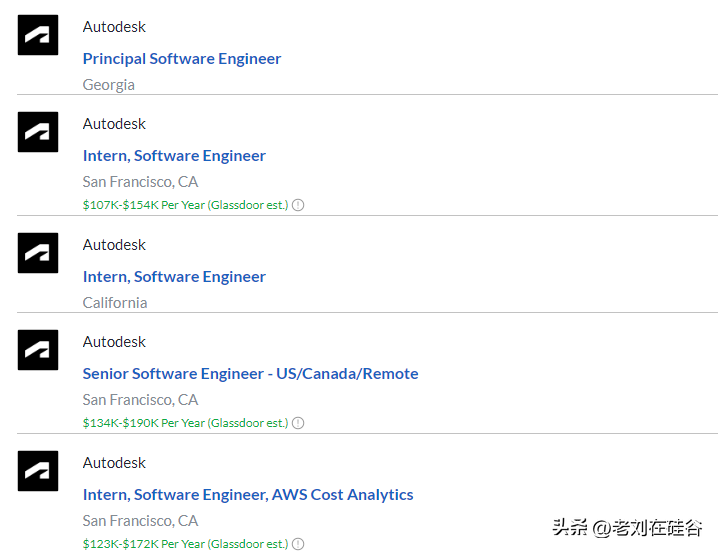Screen dimensions: 718x552
Task: Open Principal Software Engineer job link
Action: click(x=182, y=59)
